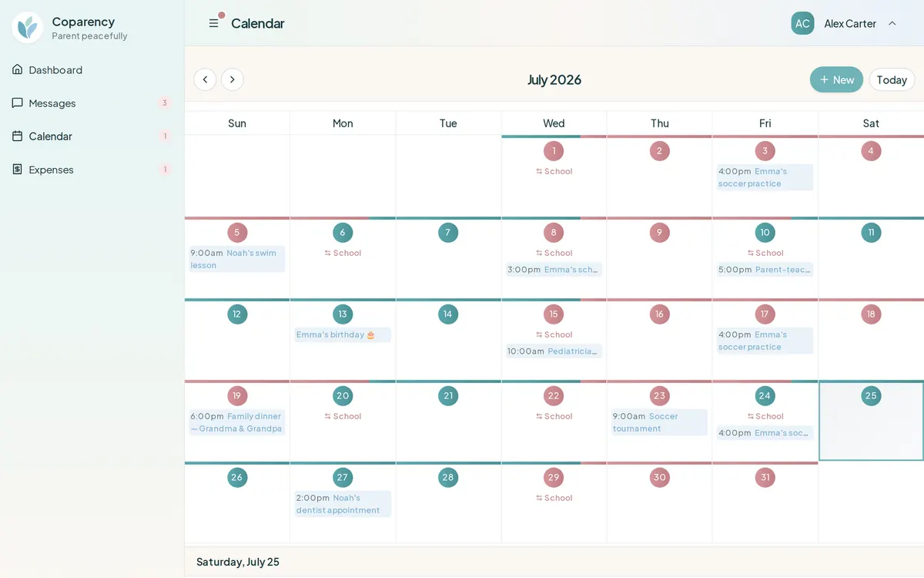
Task: Select July 18 date circle
Action: click(871, 314)
